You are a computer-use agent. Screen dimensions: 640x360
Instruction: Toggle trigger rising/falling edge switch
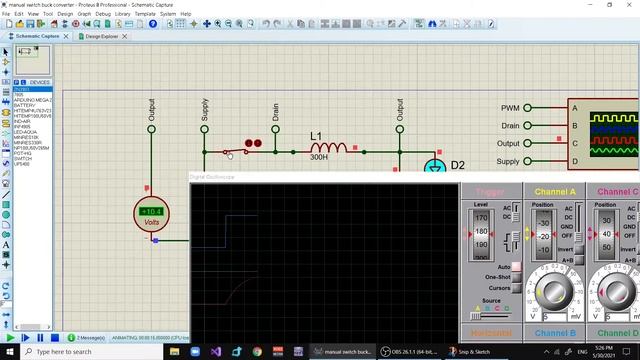516,241
